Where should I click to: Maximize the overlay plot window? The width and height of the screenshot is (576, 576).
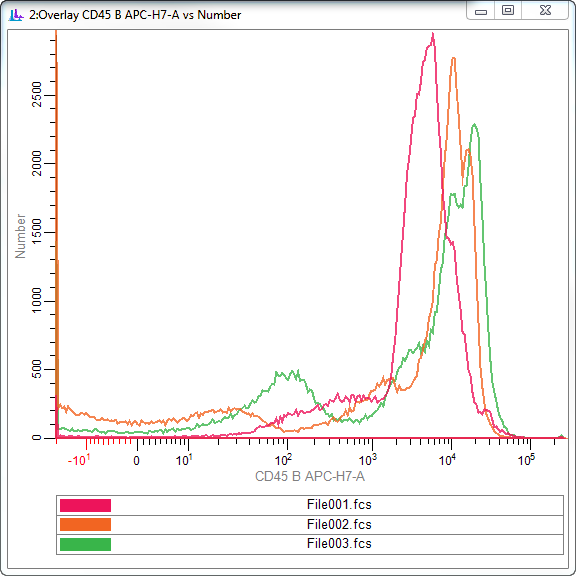tap(508, 10)
